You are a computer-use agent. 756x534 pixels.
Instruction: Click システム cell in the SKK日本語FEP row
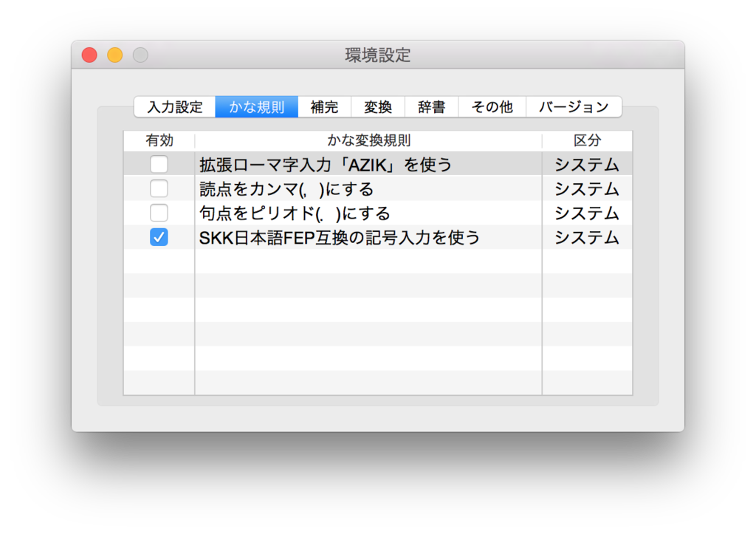click(x=587, y=237)
